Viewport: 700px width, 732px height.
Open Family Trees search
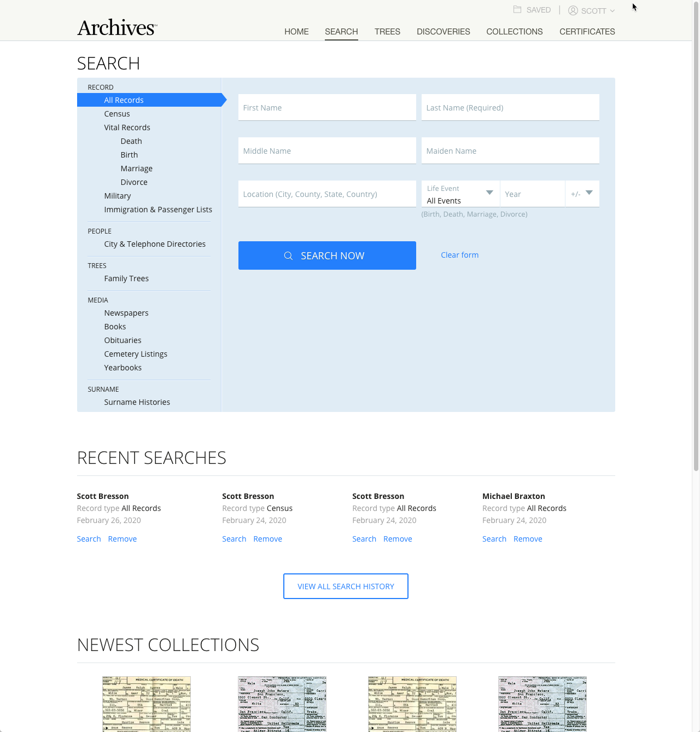(126, 278)
